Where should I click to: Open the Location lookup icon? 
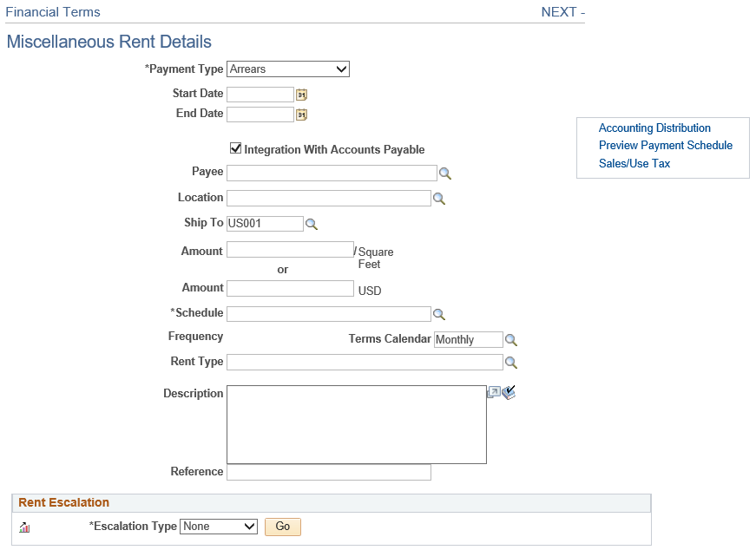439,198
